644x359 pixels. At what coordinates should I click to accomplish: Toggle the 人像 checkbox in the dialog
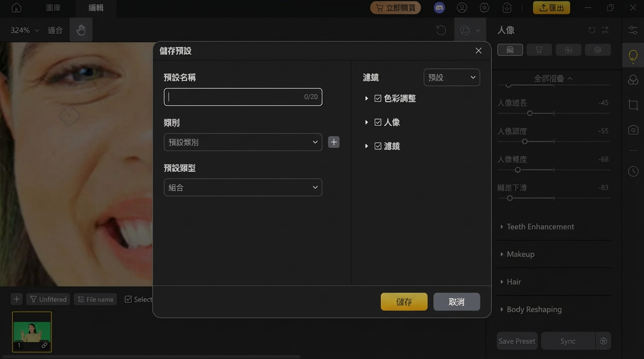378,122
